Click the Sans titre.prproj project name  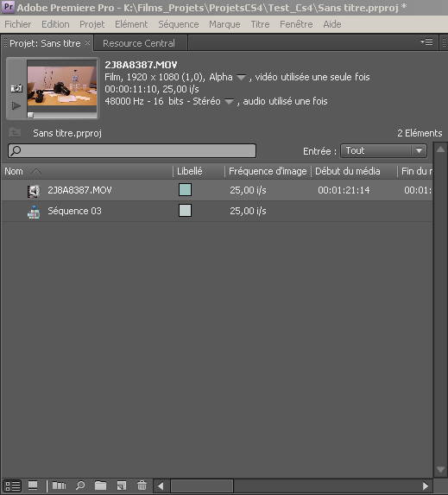tap(67, 133)
